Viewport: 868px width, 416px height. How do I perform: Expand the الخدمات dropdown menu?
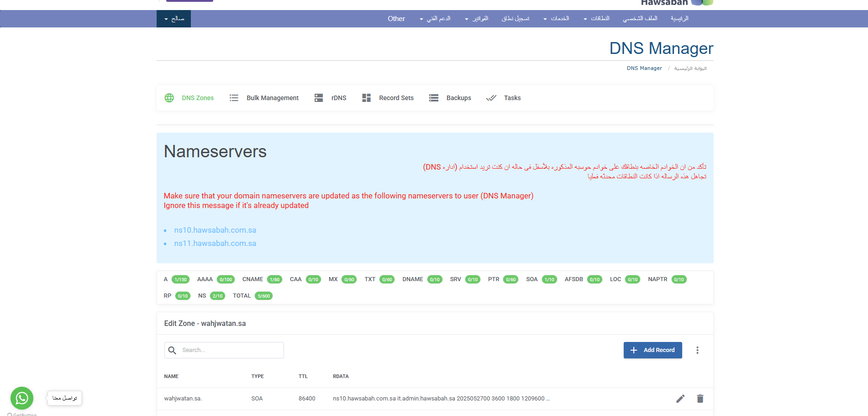click(560, 18)
